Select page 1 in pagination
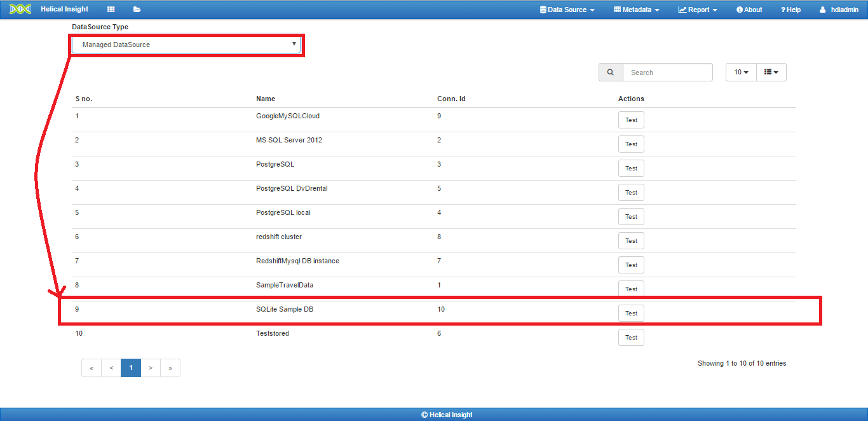The height and width of the screenshot is (421, 868). point(131,368)
